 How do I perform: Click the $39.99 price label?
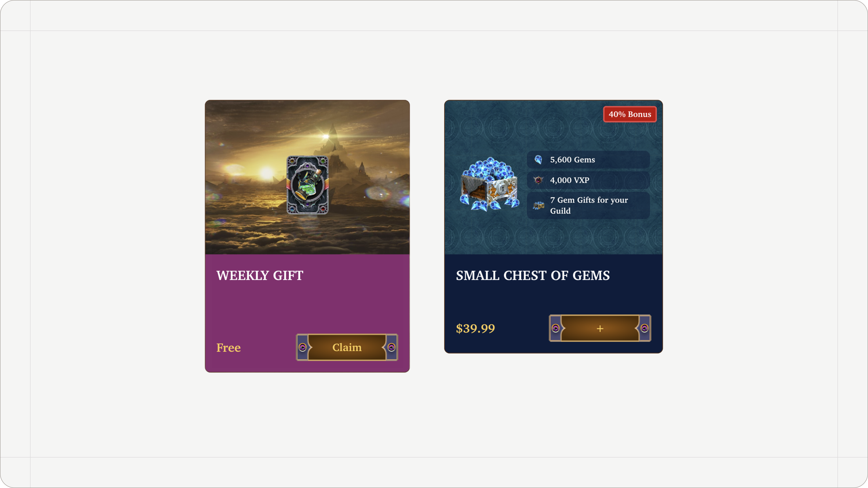pyautogui.click(x=475, y=328)
